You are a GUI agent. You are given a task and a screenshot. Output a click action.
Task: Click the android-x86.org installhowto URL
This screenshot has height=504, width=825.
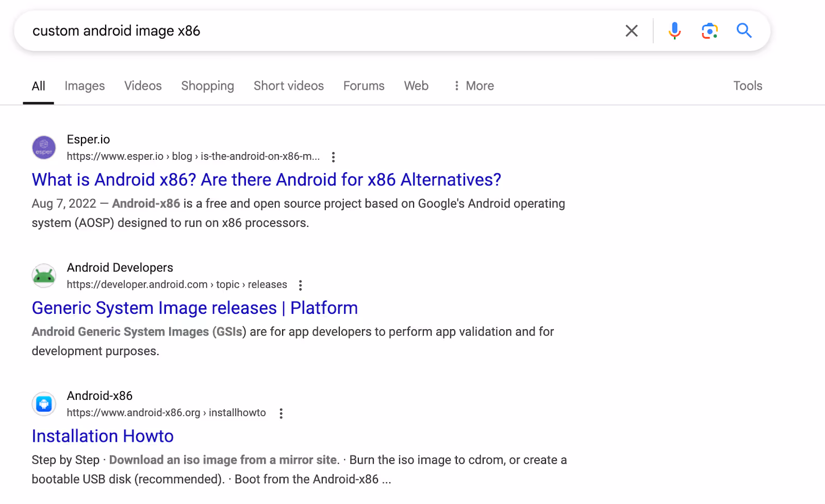coord(166,413)
